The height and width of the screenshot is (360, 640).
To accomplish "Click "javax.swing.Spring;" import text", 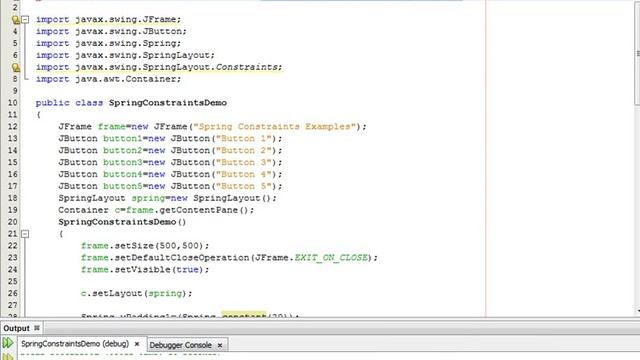I will click(128, 43).
